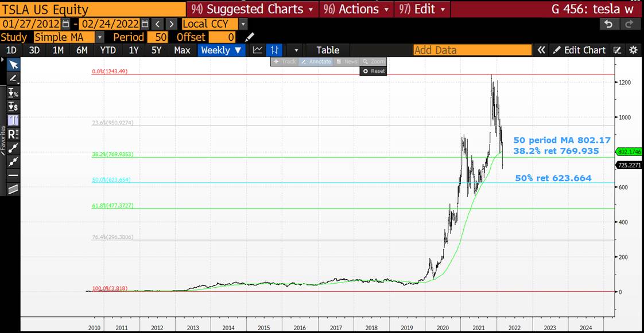Screen dimensions: 644x333
Task: Open the Weekly periodicity dropdown
Action: pyautogui.click(x=221, y=50)
